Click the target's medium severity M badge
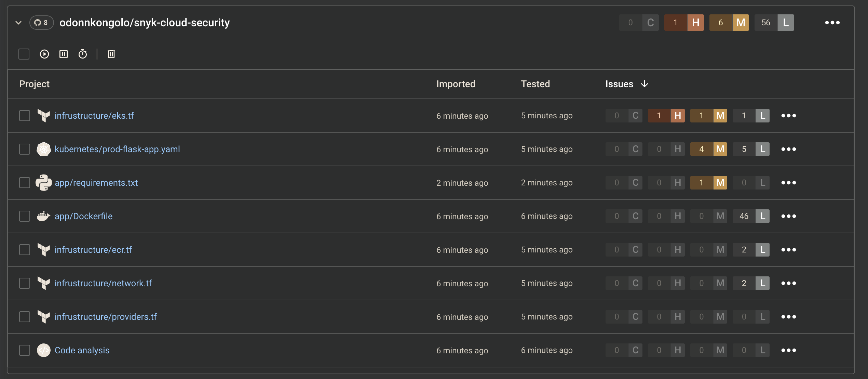868x379 pixels. click(x=729, y=23)
